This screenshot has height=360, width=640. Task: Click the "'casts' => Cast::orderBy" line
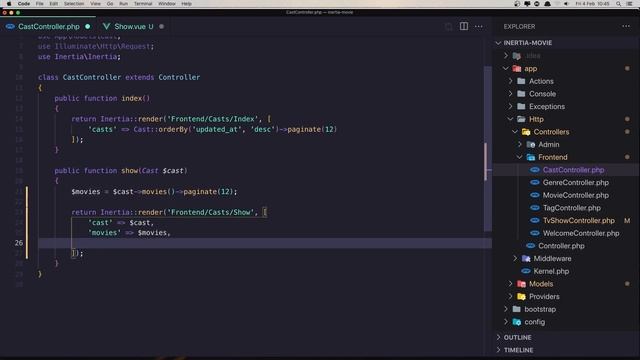(212, 129)
